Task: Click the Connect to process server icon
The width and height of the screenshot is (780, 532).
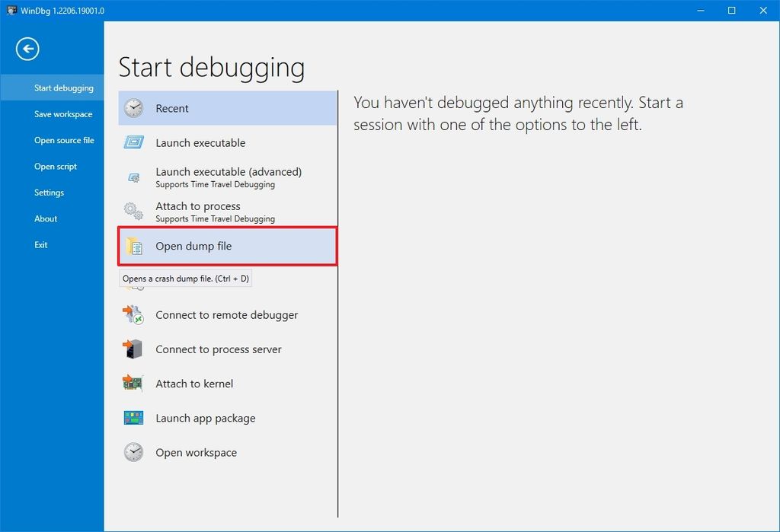Action: [134, 349]
